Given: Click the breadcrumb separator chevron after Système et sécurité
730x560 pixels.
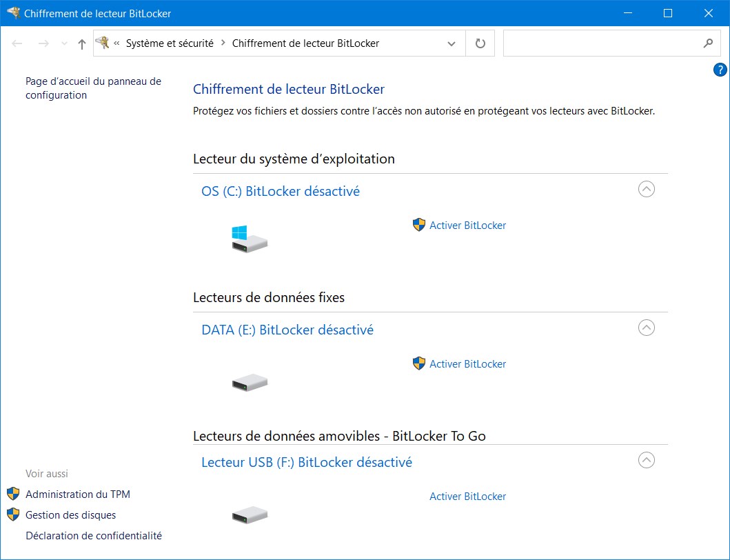Looking at the screenshot, I should 223,43.
